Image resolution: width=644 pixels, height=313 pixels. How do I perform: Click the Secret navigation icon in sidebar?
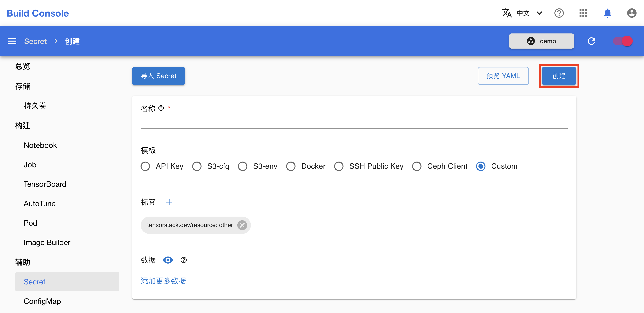tap(34, 282)
